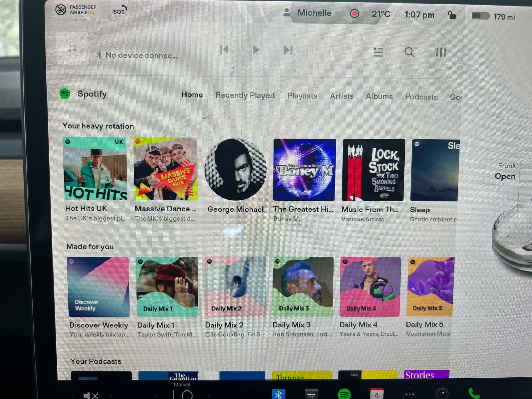This screenshot has width=532, height=399.
Task: Start playback with the play button
Action: coord(256,50)
